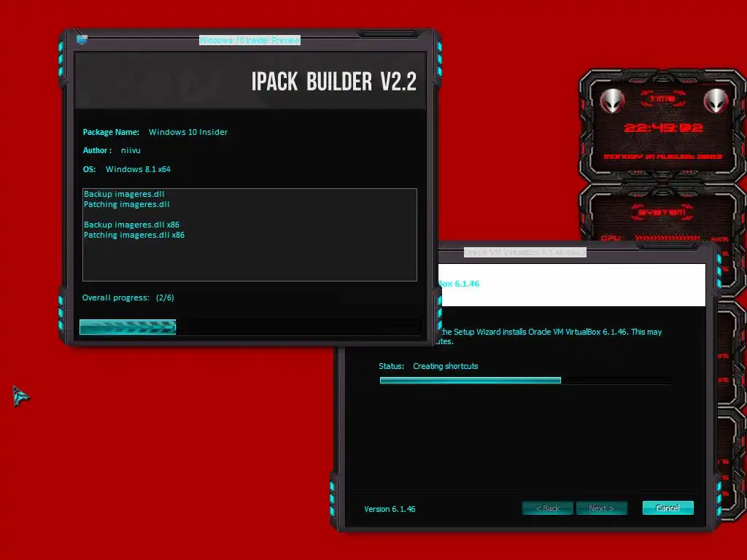Click the Setup Wizard description text
Viewport: 747px width, 560px height.
point(549,336)
